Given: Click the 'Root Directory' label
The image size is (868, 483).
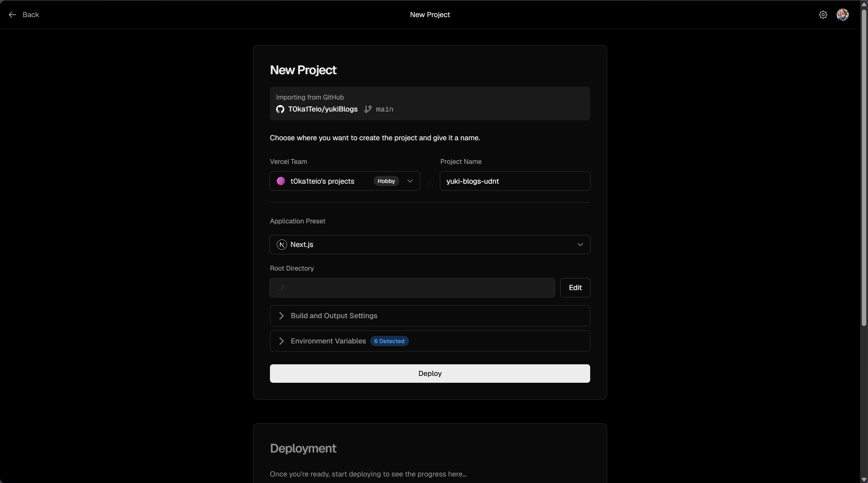Looking at the screenshot, I should pos(292,269).
